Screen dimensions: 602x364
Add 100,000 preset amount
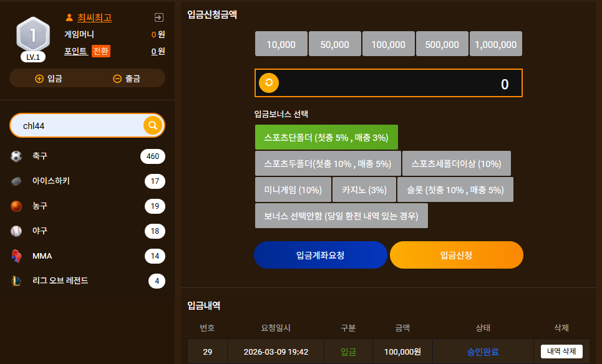(389, 44)
